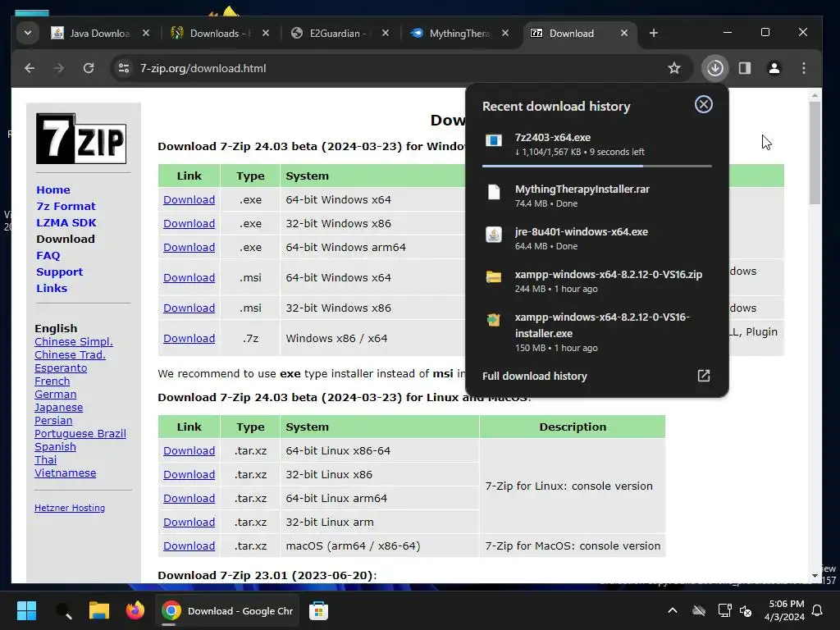Viewport: 840px width, 630px height.
Task: Go back to previous page
Action: (x=30, y=68)
